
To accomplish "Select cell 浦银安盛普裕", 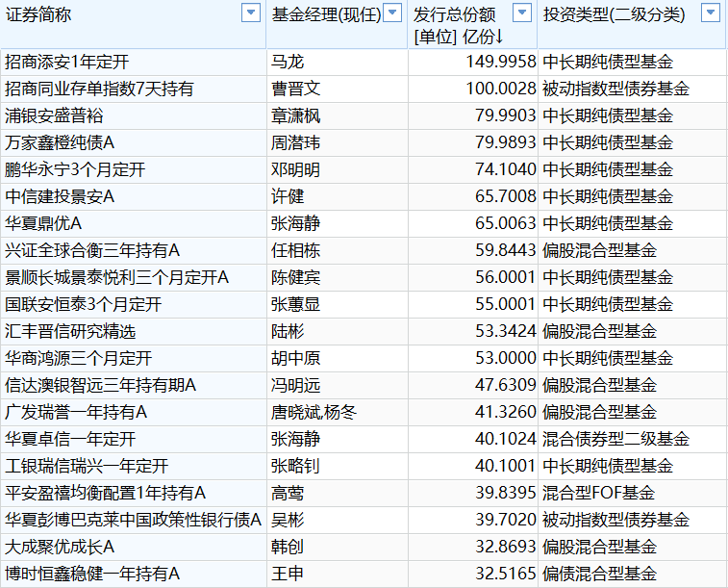I will (134, 115).
